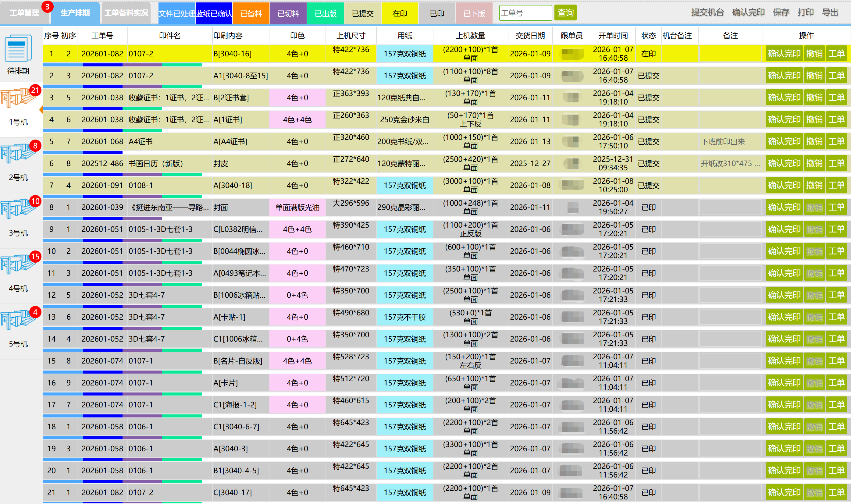Click the orange arrow marker beside 1号机
The image size is (851, 504).
click(x=41, y=110)
